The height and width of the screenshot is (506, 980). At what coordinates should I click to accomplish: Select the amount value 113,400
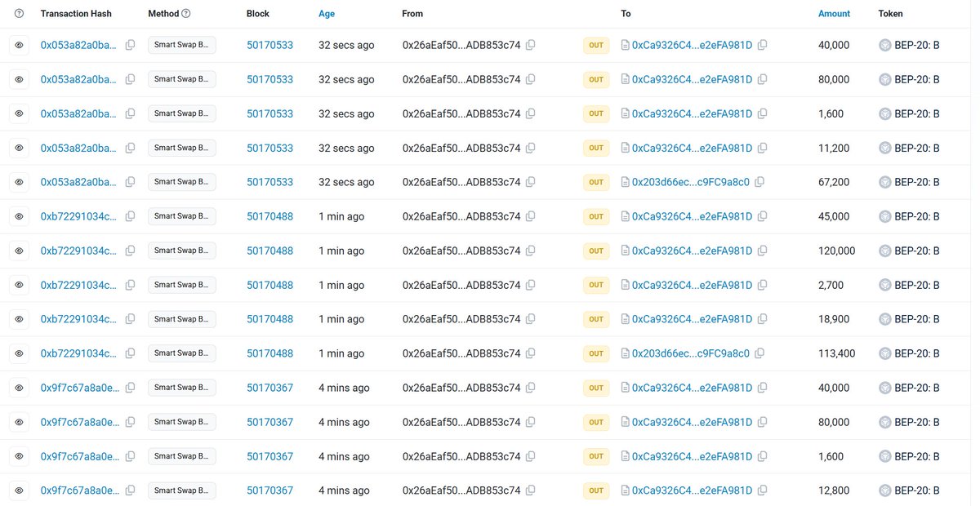[837, 354]
